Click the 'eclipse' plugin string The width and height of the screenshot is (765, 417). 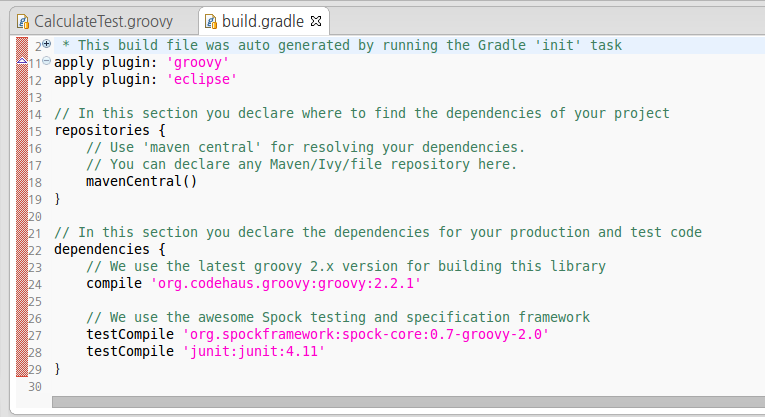click(201, 79)
